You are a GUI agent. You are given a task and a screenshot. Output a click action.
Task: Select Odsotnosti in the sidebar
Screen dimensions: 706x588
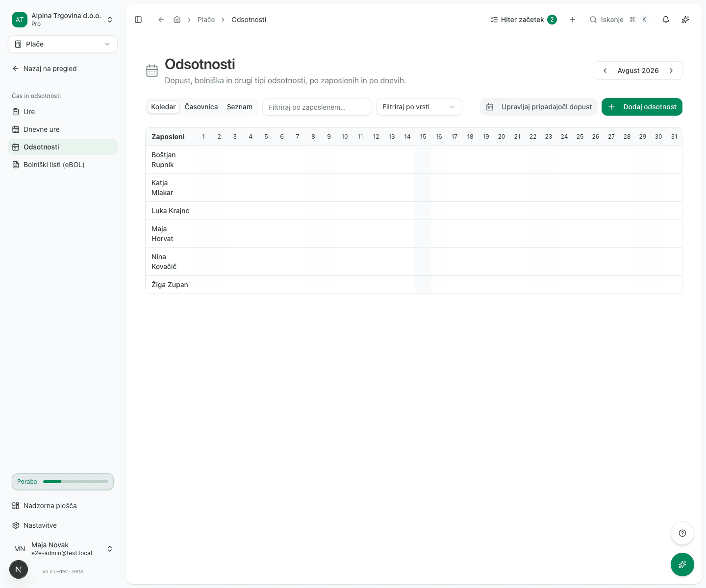click(63, 147)
